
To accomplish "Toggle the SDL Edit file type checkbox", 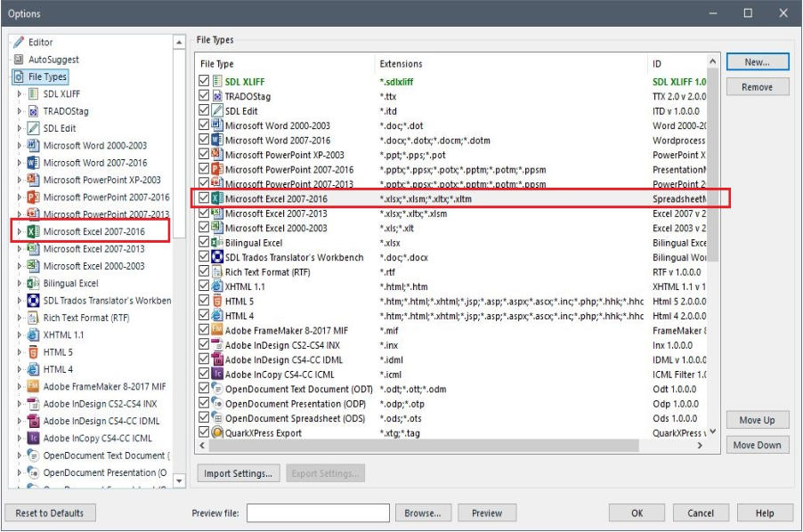I will (x=204, y=110).
